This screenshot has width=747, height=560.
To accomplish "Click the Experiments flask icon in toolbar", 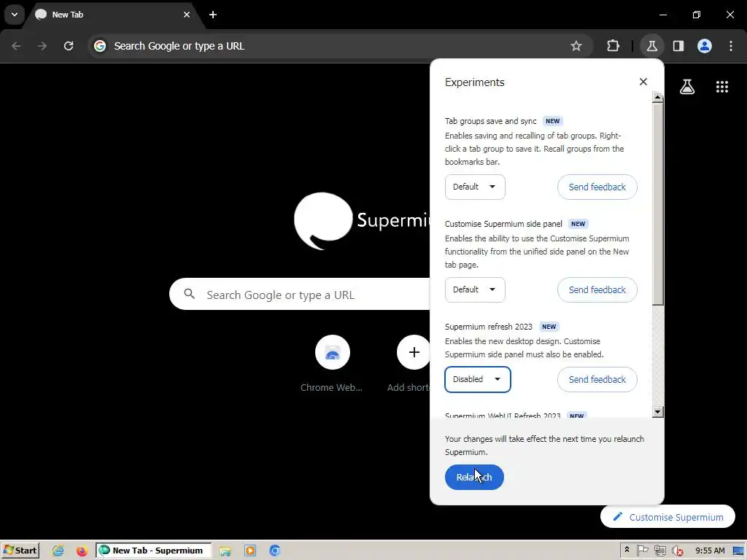I will pyautogui.click(x=651, y=46).
